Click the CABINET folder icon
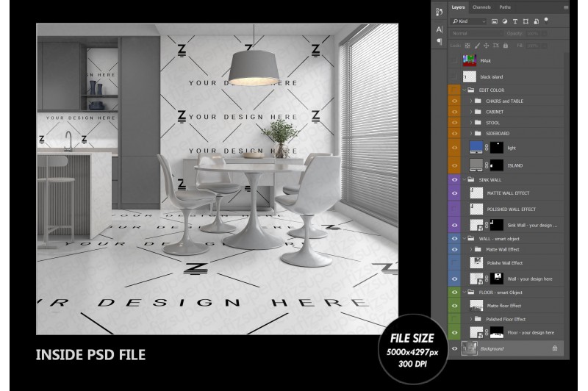588x391 pixels. [478, 112]
